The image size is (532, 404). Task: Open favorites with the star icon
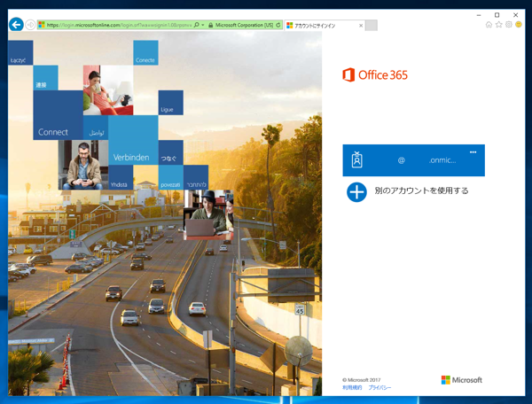pyautogui.click(x=498, y=25)
